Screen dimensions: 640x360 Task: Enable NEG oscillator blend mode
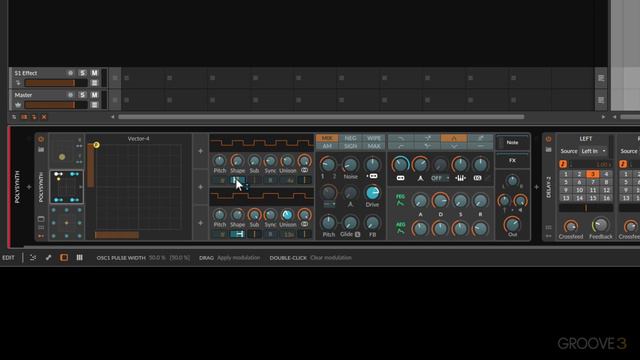[x=350, y=138]
